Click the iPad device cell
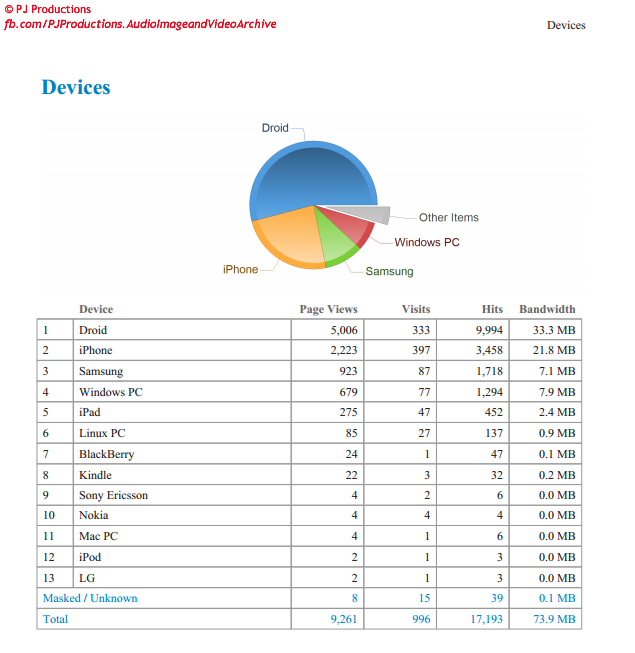The height and width of the screenshot is (653, 635). [90, 412]
